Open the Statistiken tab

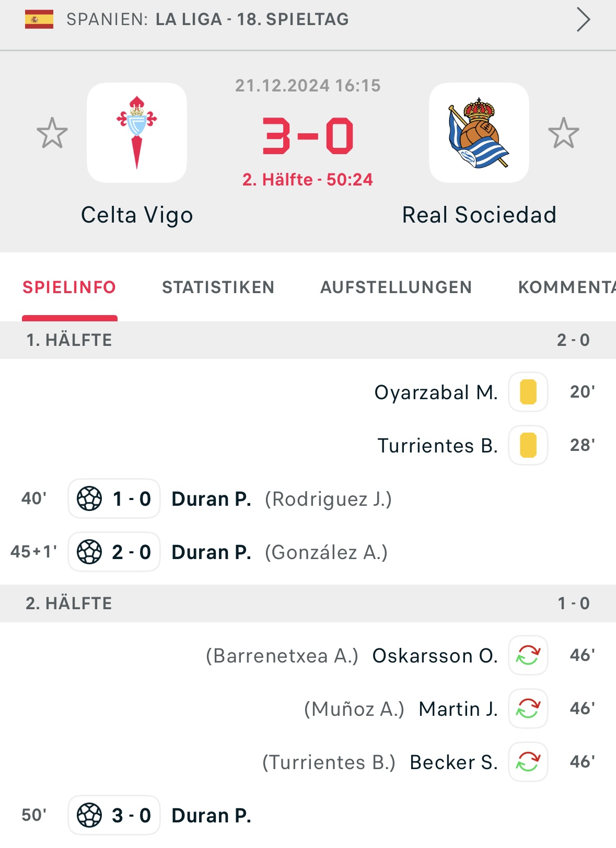pyautogui.click(x=218, y=287)
